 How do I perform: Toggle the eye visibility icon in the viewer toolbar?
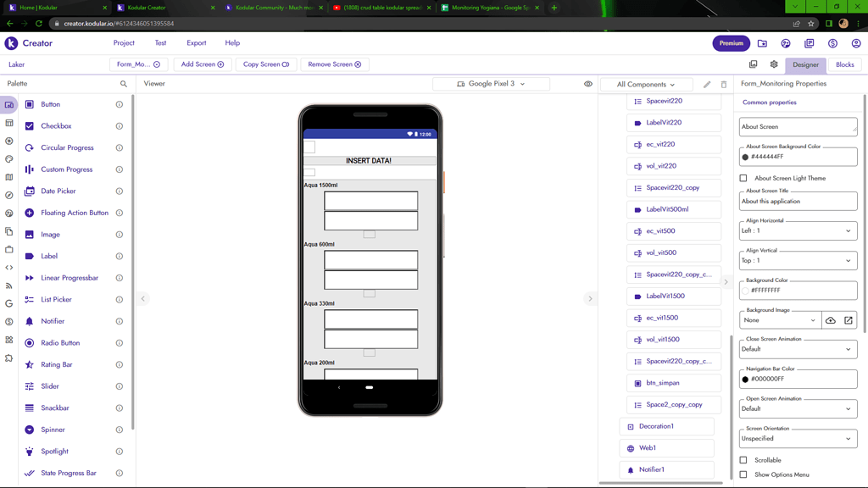point(588,84)
